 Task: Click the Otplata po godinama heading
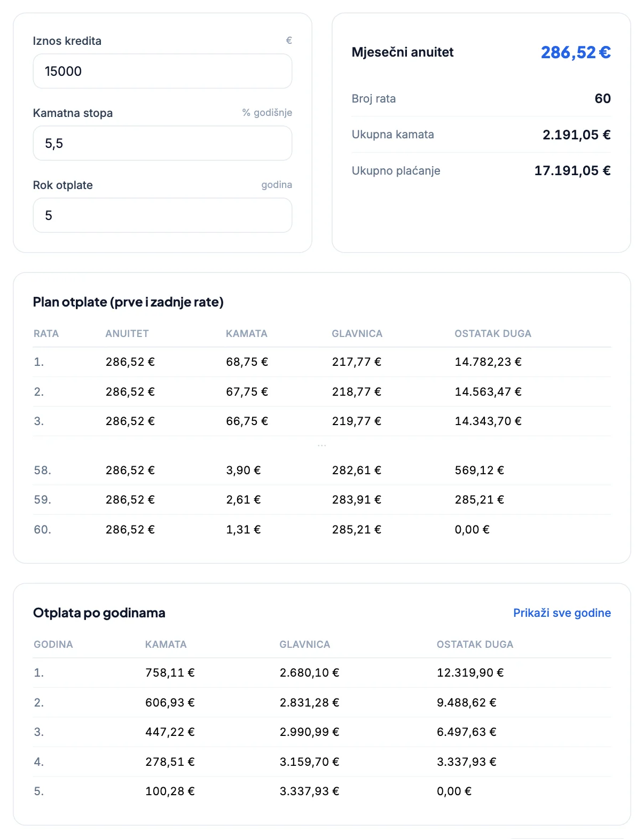[99, 613]
